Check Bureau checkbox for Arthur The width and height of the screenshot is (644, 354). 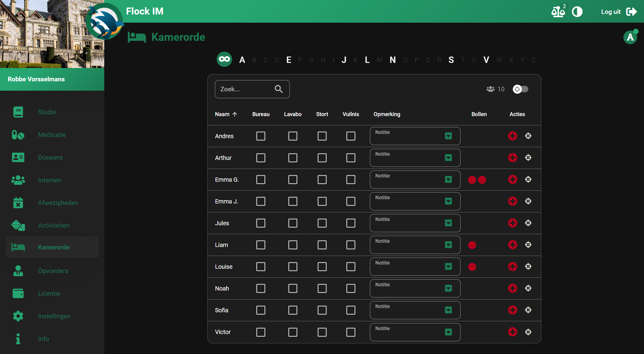261,158
